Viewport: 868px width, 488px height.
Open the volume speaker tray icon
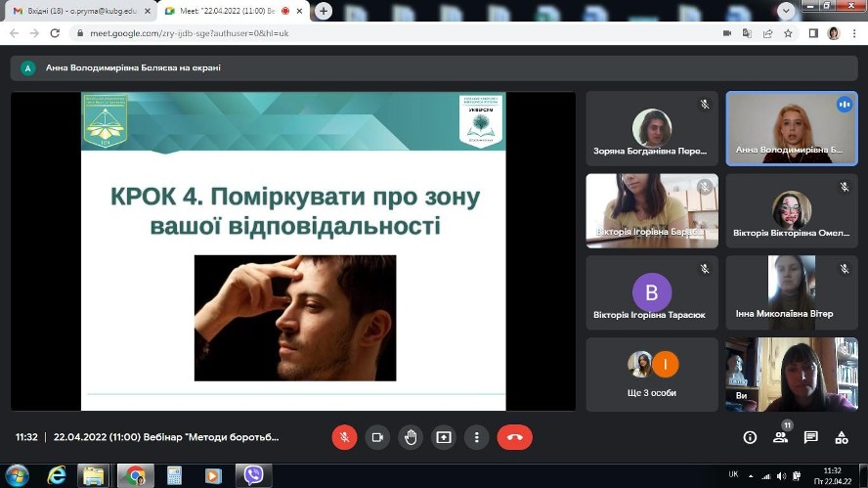(781, 476)
